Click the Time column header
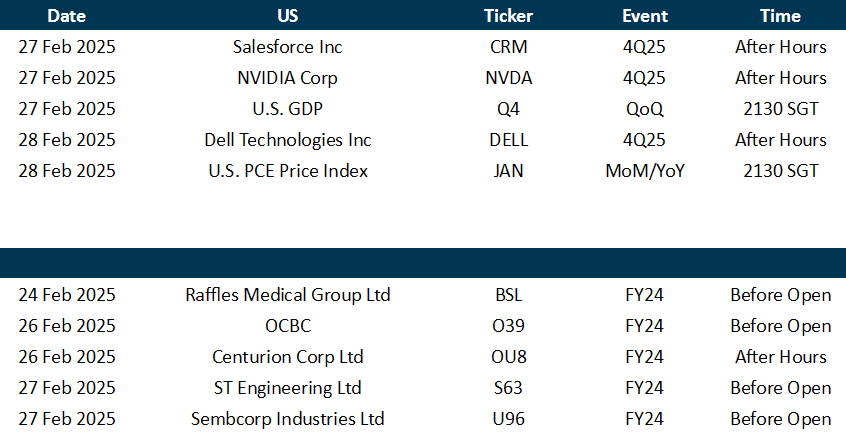The height and width of the screenshot is (433, 846). [780, 15]
